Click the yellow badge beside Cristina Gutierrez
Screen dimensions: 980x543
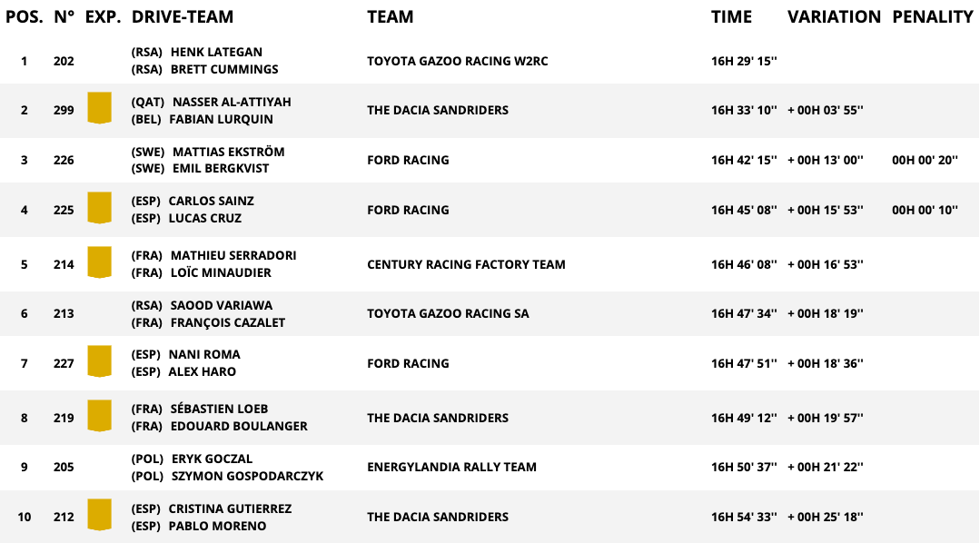(99, 515)
